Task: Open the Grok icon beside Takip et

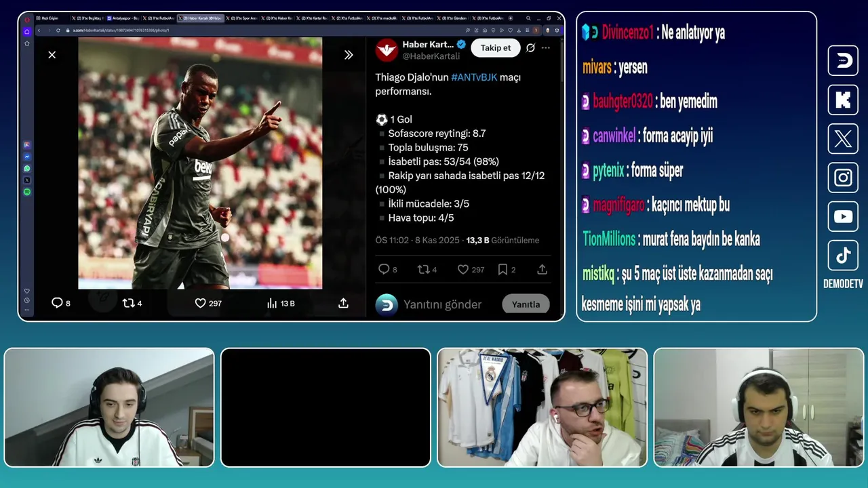Action: click(x=530, y=47)
